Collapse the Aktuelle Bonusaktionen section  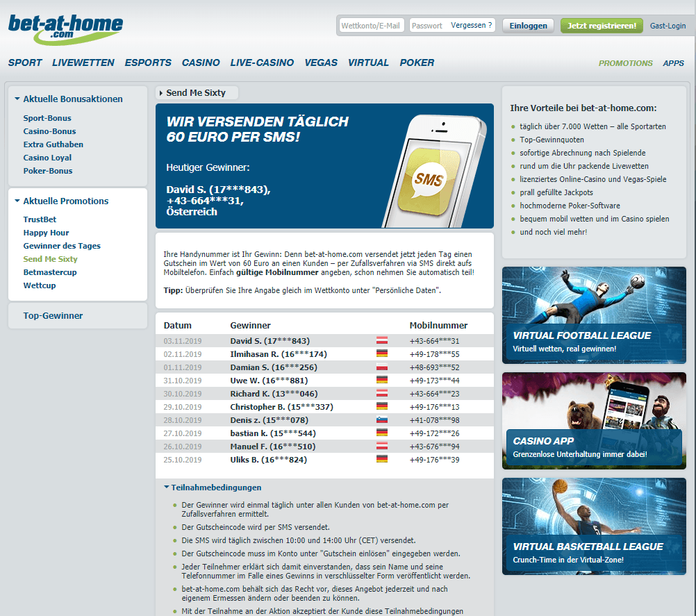pos(17,99)
